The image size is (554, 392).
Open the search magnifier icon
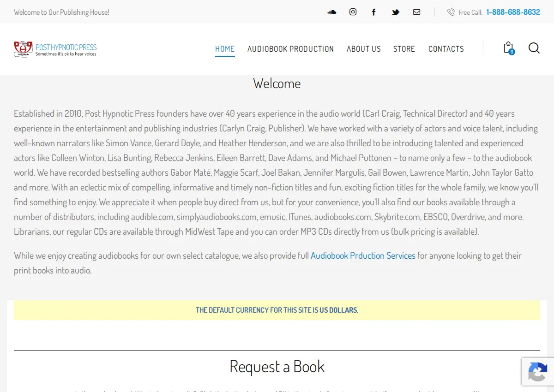pyautogui.click(x=534, y=48)
